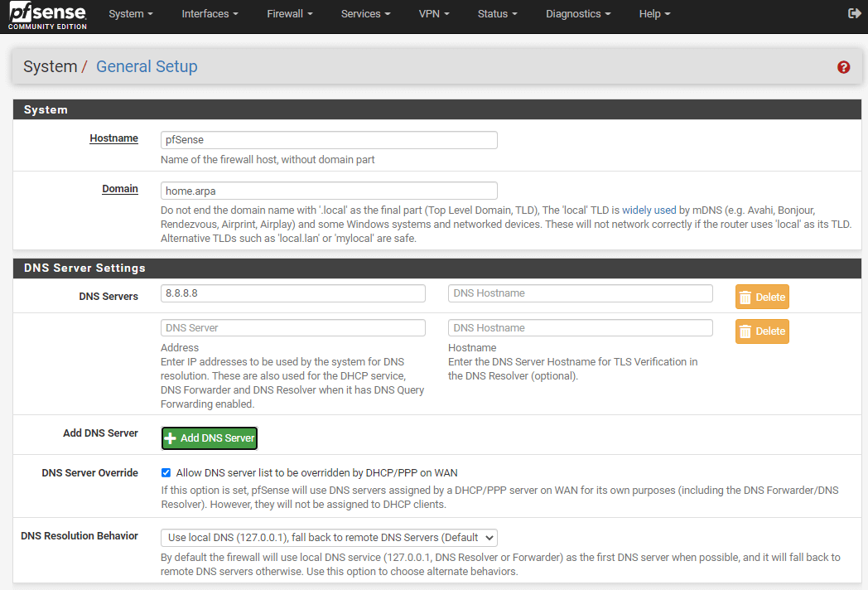The image size is (868, 590).
Task: Expand the Firewall dropdown menu
Action: pyautogui.click(x=290, y=14)
